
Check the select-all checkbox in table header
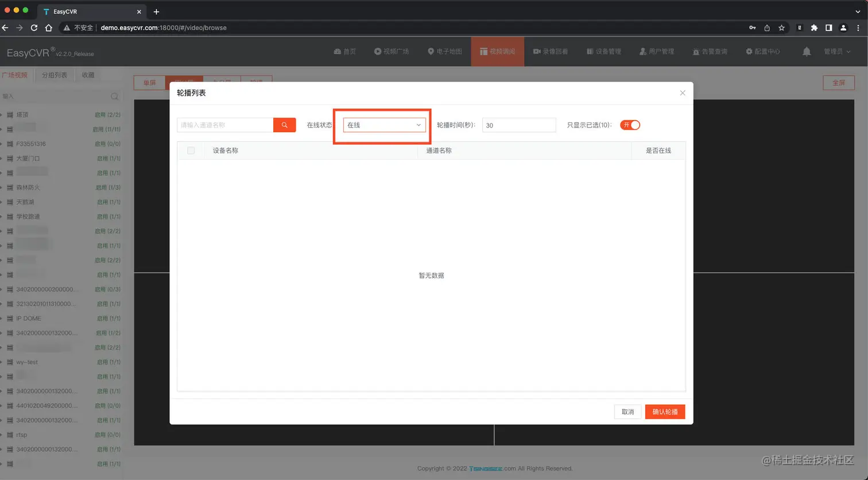(191, 150)
